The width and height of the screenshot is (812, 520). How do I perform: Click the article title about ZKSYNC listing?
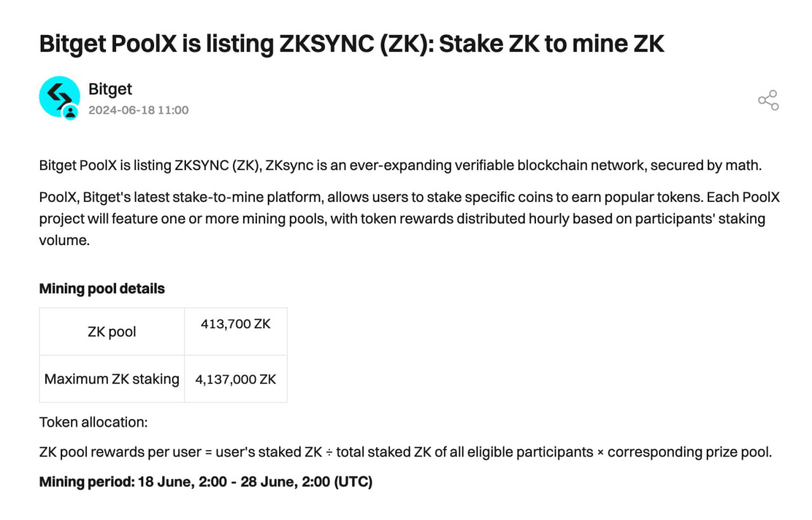[352, 44]
